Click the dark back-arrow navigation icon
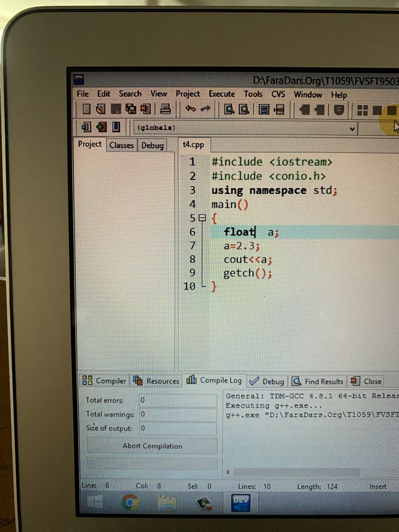This screenshot has width=399, height=532. coord(304,110)
